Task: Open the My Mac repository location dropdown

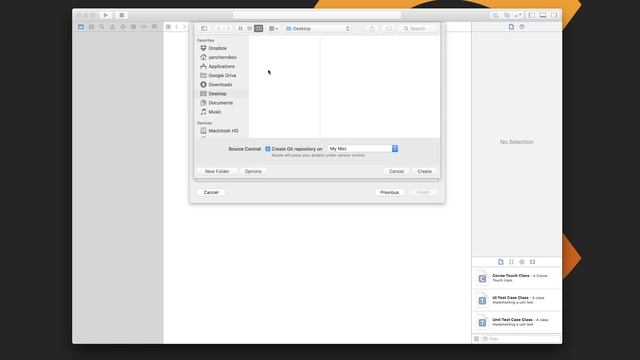Action: pos(362,149)
